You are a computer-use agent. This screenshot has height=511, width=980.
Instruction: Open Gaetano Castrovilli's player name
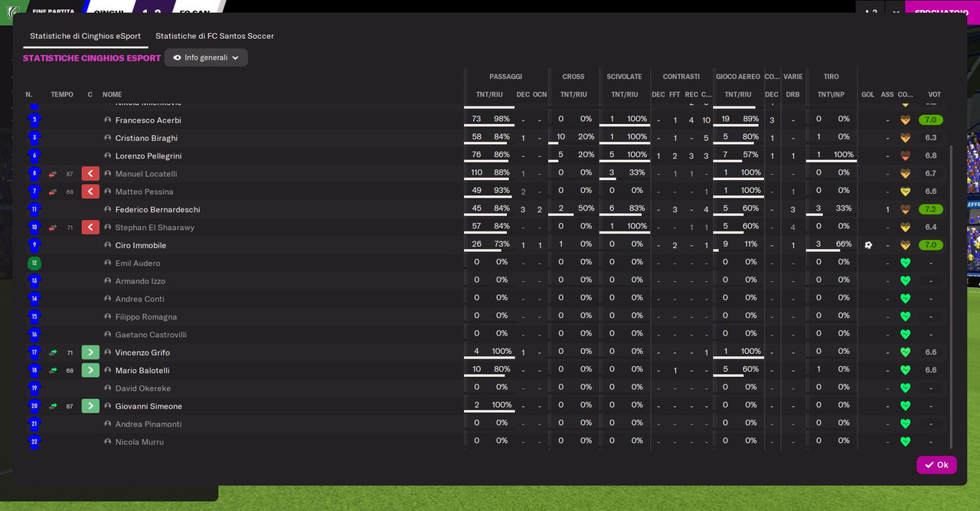tap(151, 335)
